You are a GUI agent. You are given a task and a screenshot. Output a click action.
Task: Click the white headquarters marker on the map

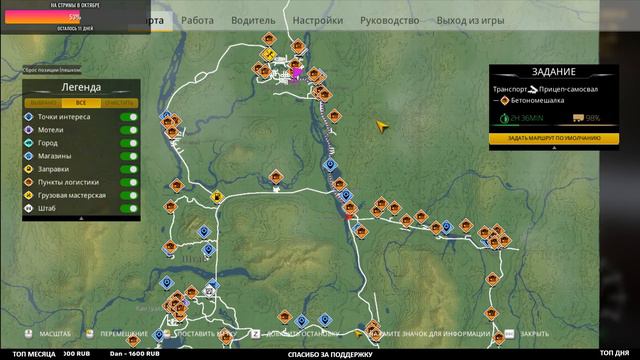pyautogui.click(x=209, y=291)
